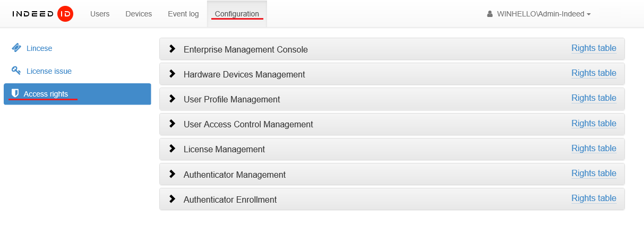The image size is (644, 226).
Task: Switch to the Users tab
Action: pos(100,14)
